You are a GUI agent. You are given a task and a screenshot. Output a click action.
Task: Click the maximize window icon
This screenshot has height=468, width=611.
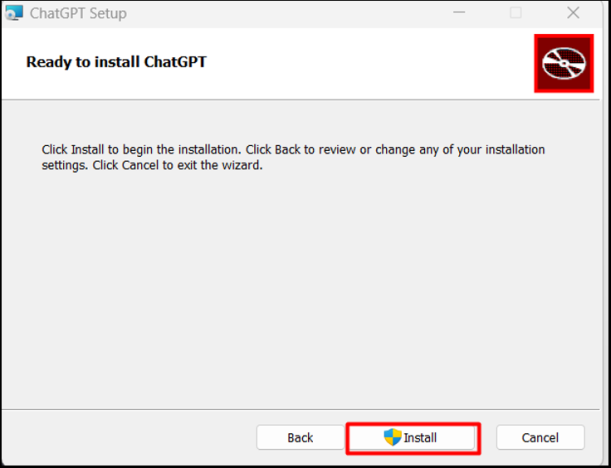click(x=516, y=13)
